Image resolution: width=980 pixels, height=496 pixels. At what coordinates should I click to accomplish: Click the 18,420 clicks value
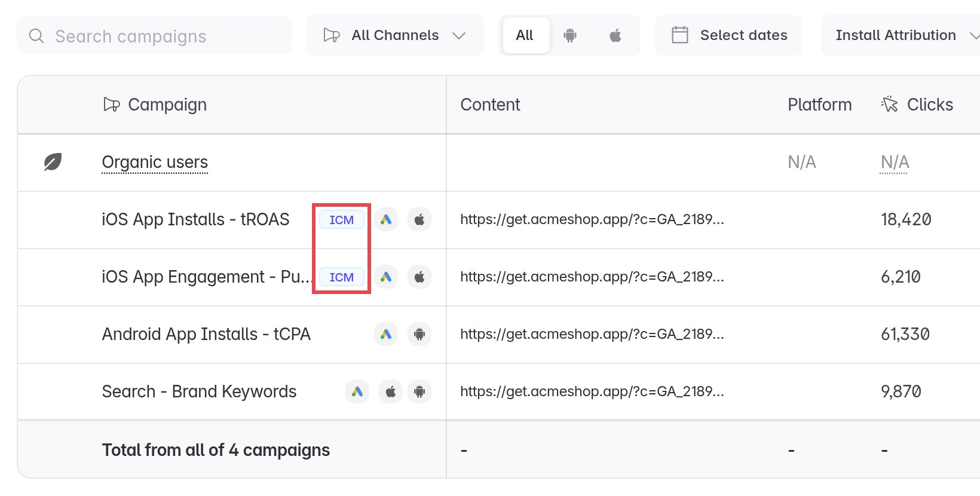906,219
